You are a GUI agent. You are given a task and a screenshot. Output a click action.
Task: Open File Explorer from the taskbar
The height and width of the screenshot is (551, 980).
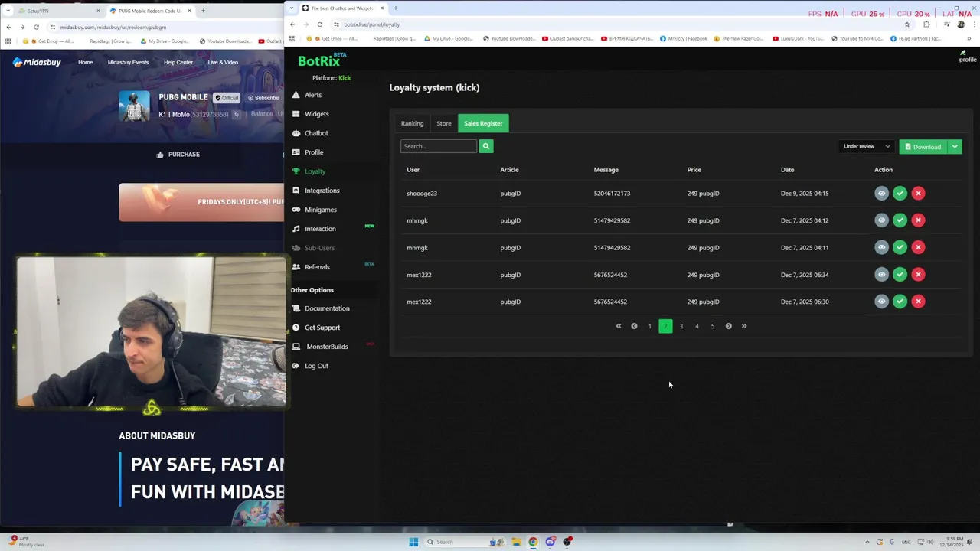516,542
